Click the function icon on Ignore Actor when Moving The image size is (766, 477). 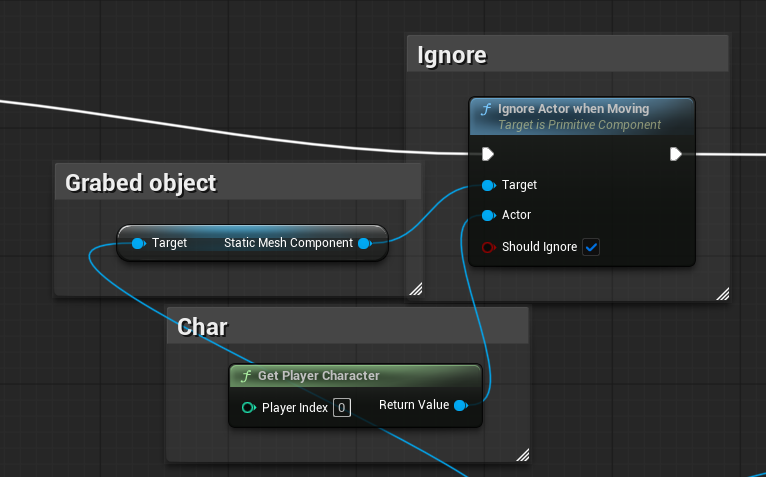[486, 109]
